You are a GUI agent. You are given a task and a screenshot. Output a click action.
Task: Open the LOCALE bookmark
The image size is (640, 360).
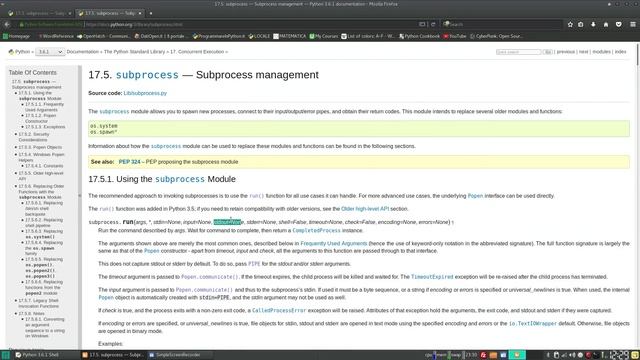coord(259,36)
